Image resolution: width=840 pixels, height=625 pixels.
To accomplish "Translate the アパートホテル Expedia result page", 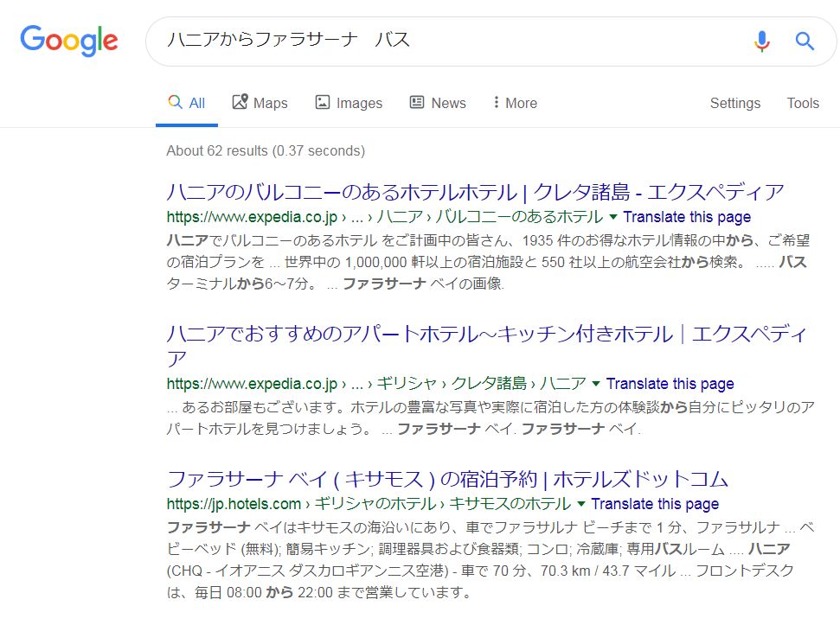I will point(670,384).
